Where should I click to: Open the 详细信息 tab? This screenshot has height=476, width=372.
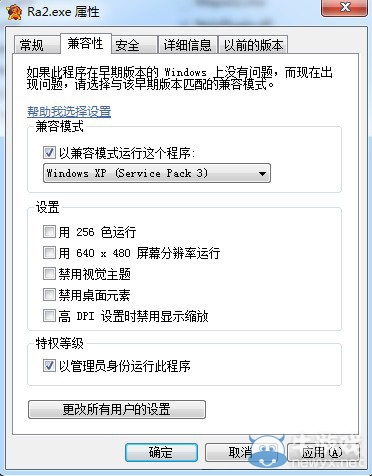tap(188, 45)
